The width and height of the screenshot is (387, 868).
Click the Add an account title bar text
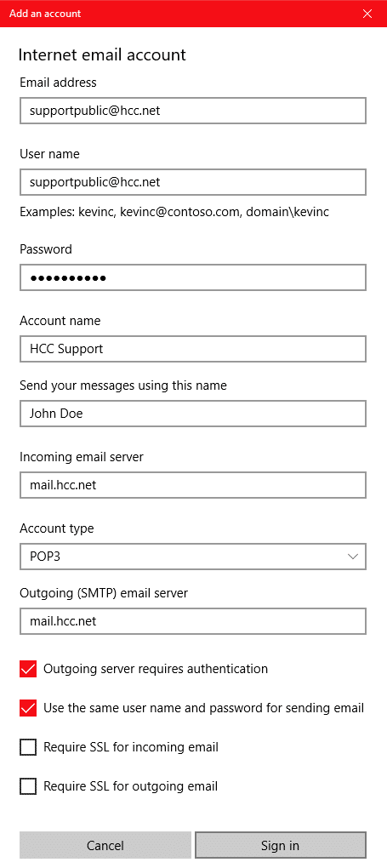[45, 14]
